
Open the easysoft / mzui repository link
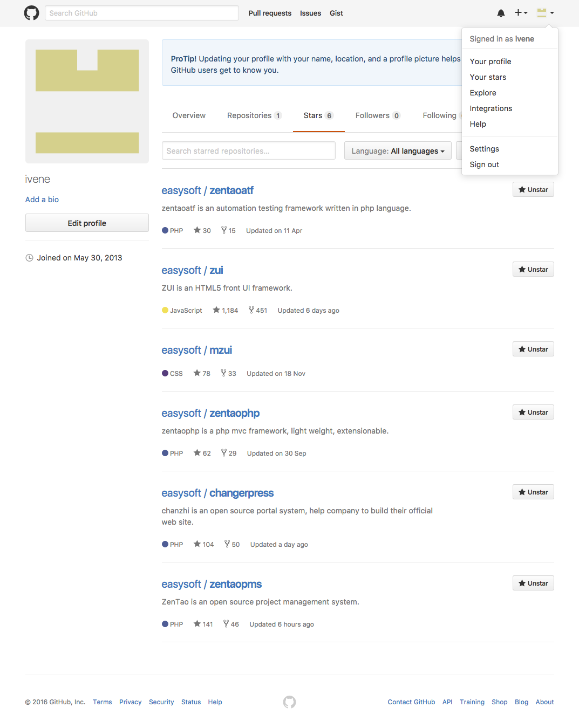coord(197,350)
